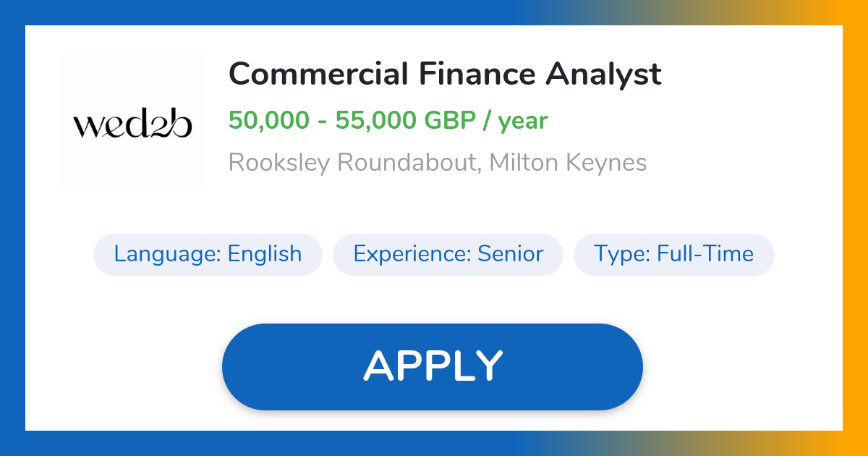Click the wed2b logotype lettering
Viewport: 868px width, 456px height.
(133, 124)
